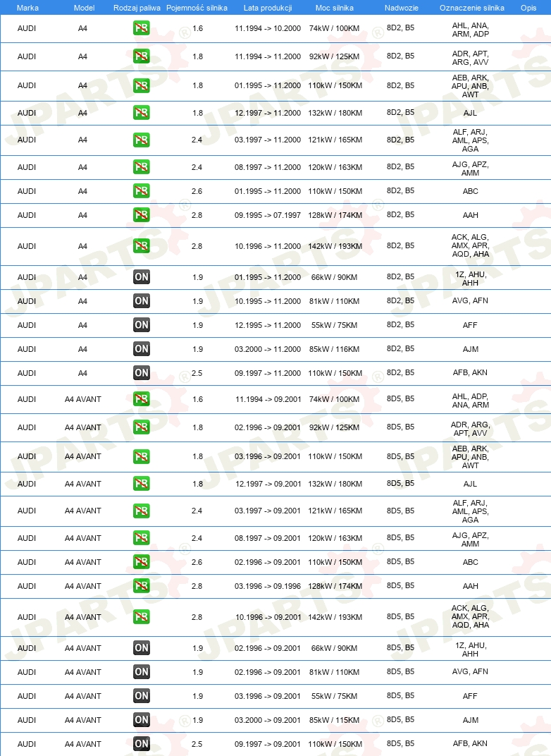Click the Rodzaj paliwa column header

click(x=137, y=8)
